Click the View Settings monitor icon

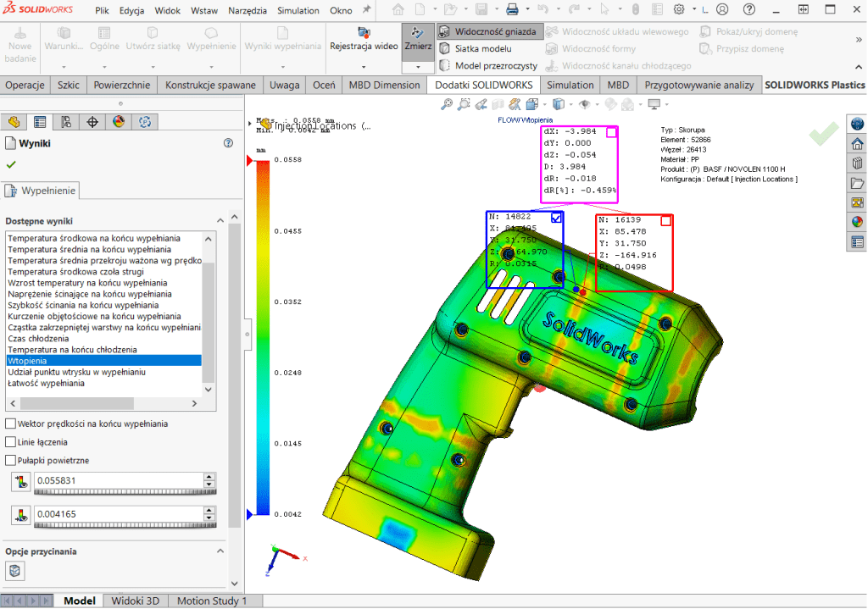pyautogui.click(x=654, y=104)
